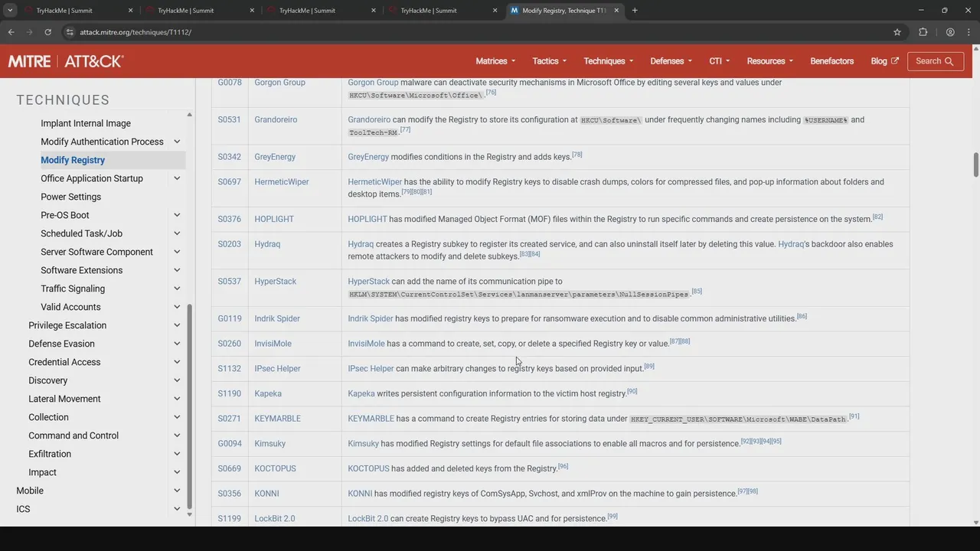Open the Benefactors page

tap(831, 61)
